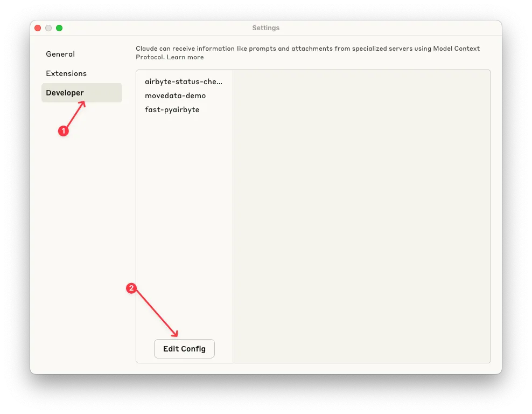This screenshot has width=532, height=414.
Task: Switch to the Extensions section
Action: 66,73
